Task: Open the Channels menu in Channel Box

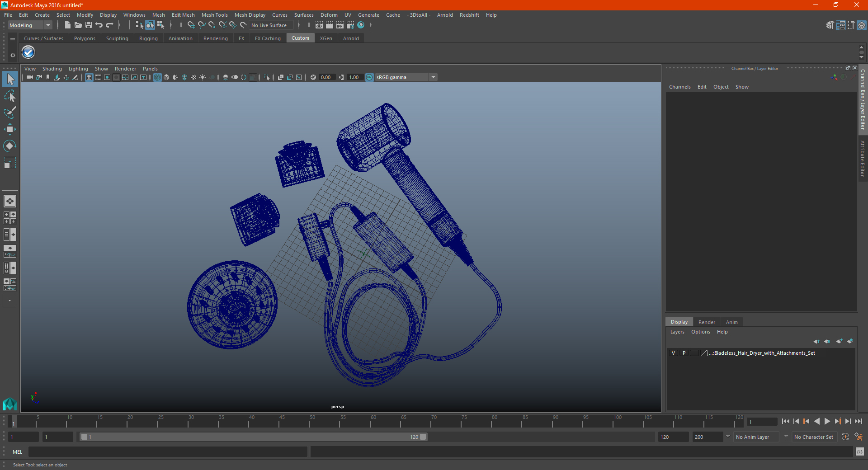Action: [679, 87]
